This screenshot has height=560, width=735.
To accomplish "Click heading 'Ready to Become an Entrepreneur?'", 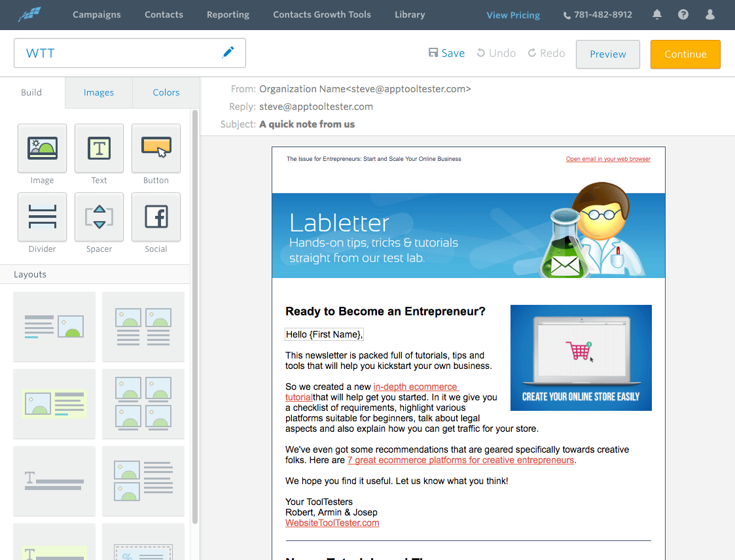I will coord(385,311).
